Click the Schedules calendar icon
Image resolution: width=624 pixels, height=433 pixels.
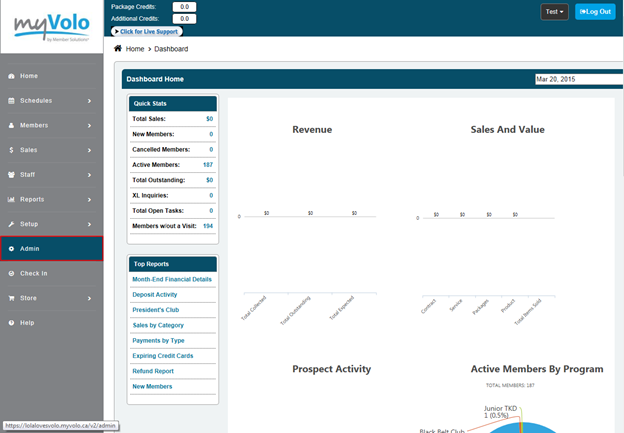coord(11,101)
